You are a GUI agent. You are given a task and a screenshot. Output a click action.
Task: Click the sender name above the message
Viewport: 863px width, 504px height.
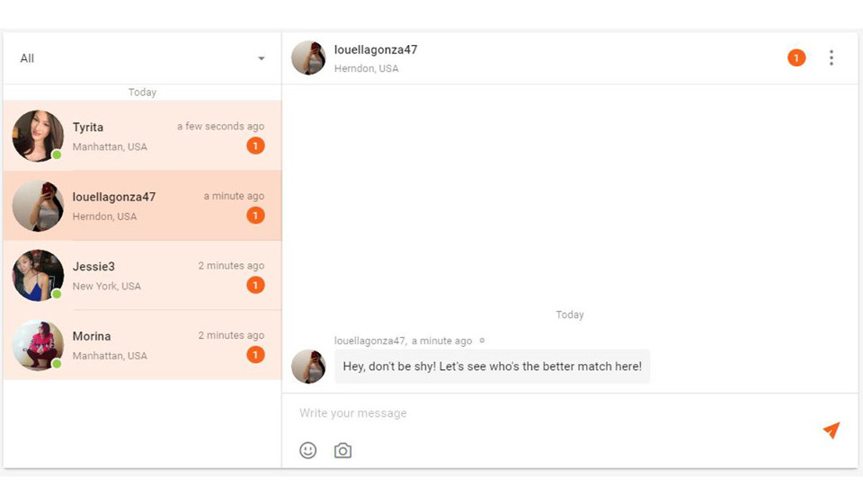point(369,340)
